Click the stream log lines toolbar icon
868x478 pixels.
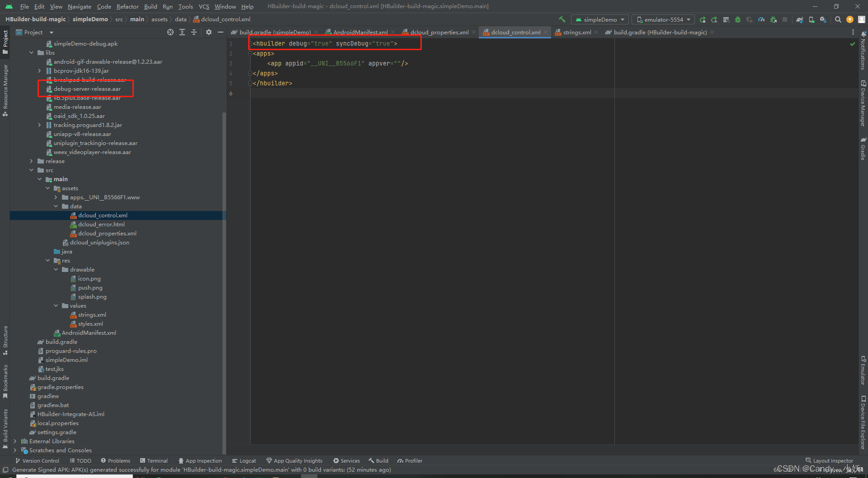pyautogui.click(x=726, y=19)
